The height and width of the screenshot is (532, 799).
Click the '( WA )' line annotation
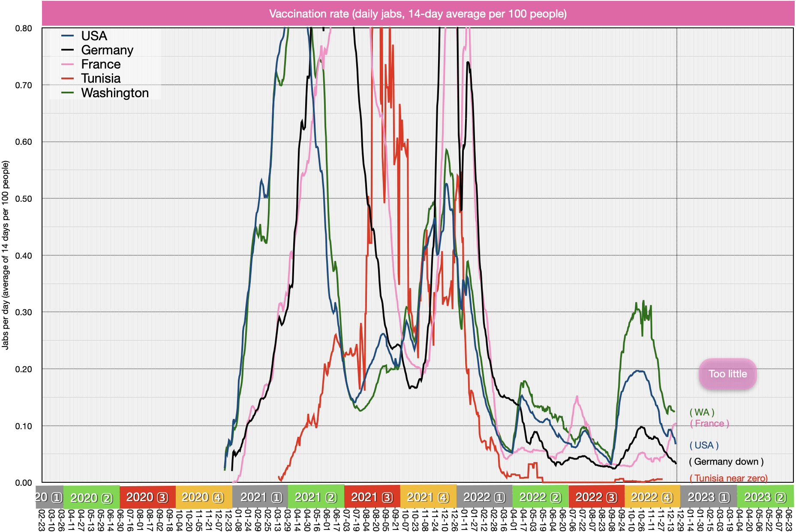[x=702, y=412]
